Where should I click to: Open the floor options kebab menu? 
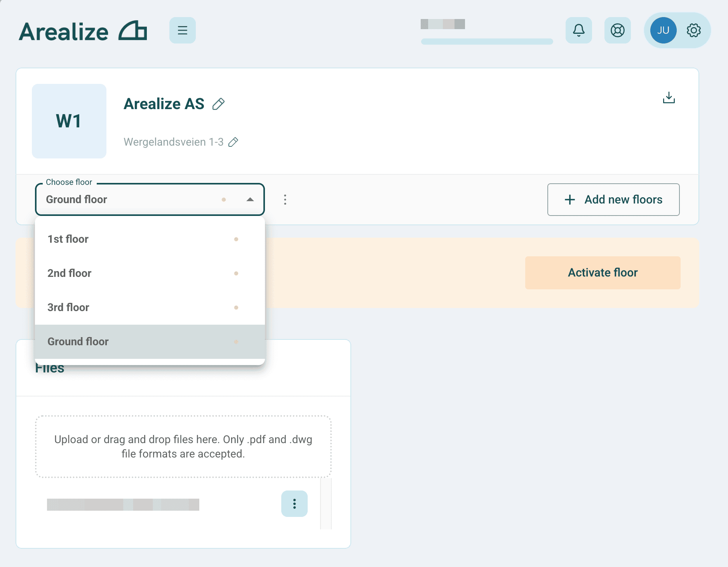[285, 200]
